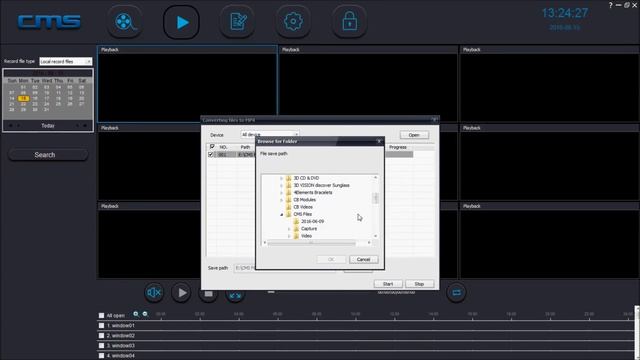This screenshot has width=640, height=360.
Task: Click the folder tree horizontal scrollbar
Action: click(x=311, y=243)
